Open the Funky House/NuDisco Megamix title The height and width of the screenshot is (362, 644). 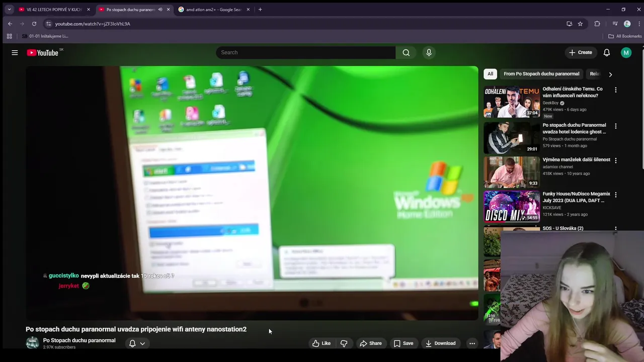576,197
